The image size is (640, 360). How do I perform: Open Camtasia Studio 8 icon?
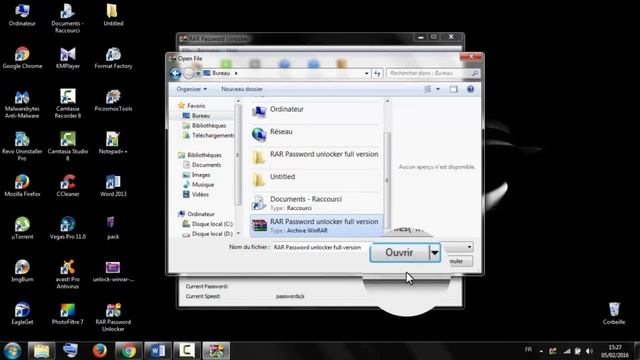[68, 146]
